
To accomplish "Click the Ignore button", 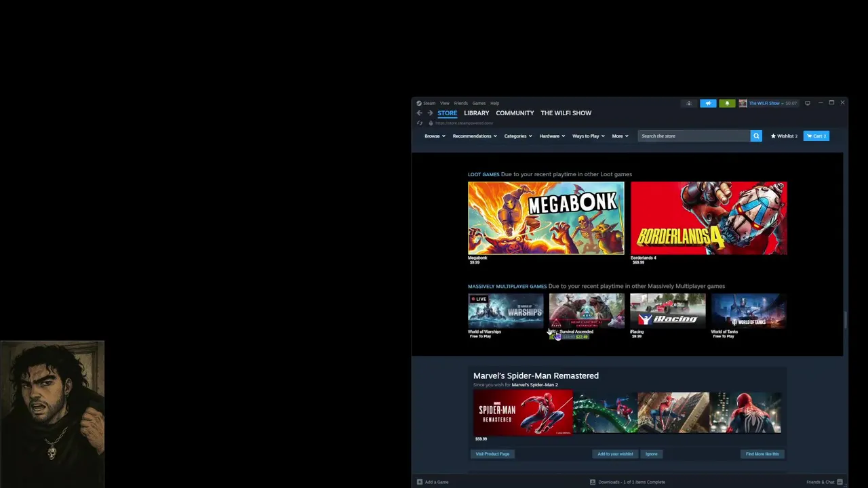I will tap(652, 454).
